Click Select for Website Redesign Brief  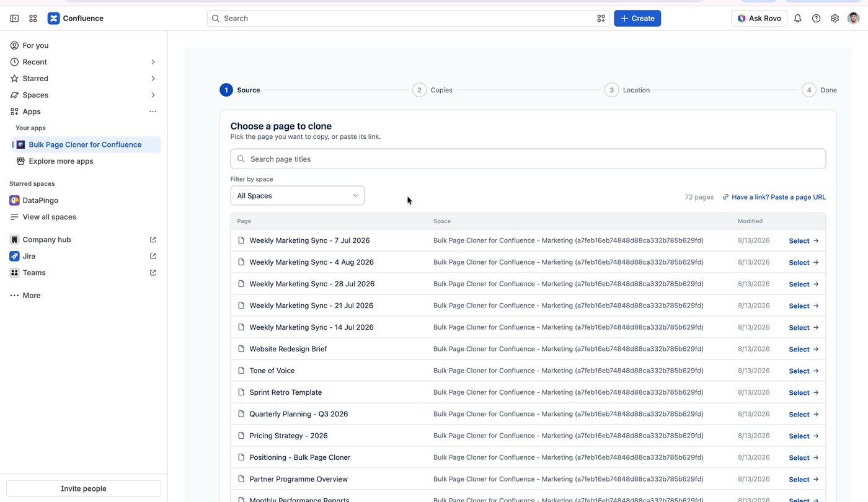click(804, 349)
